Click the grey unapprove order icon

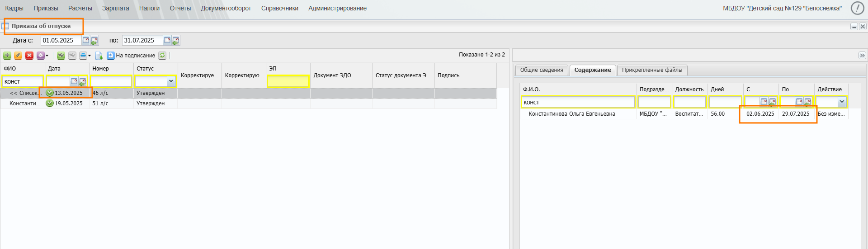tap(72, 56)
